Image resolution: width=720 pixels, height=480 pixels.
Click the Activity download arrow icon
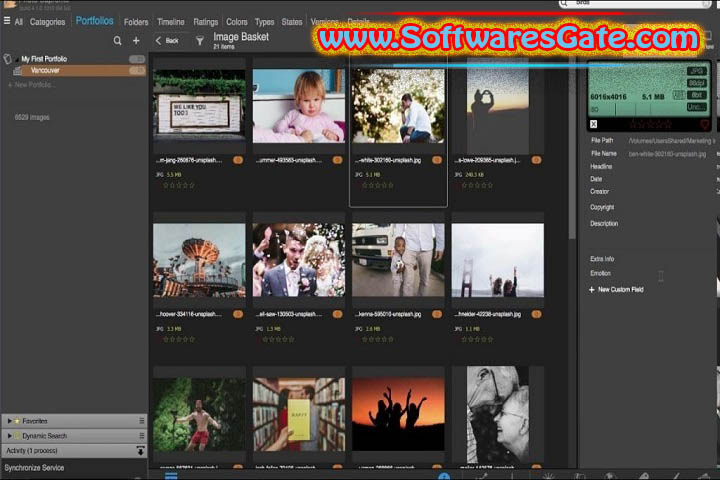141,451
